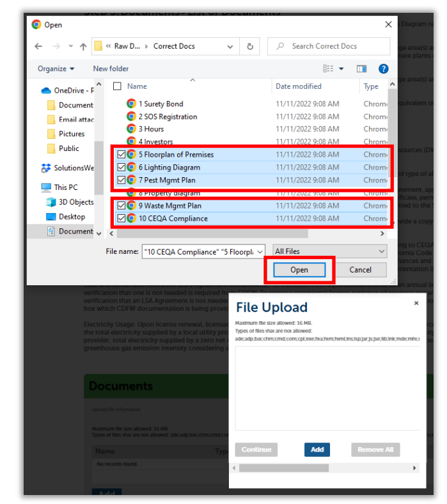Click the Back arrow in Open dialog
The image size is (447, 504).
coord(38,46)
